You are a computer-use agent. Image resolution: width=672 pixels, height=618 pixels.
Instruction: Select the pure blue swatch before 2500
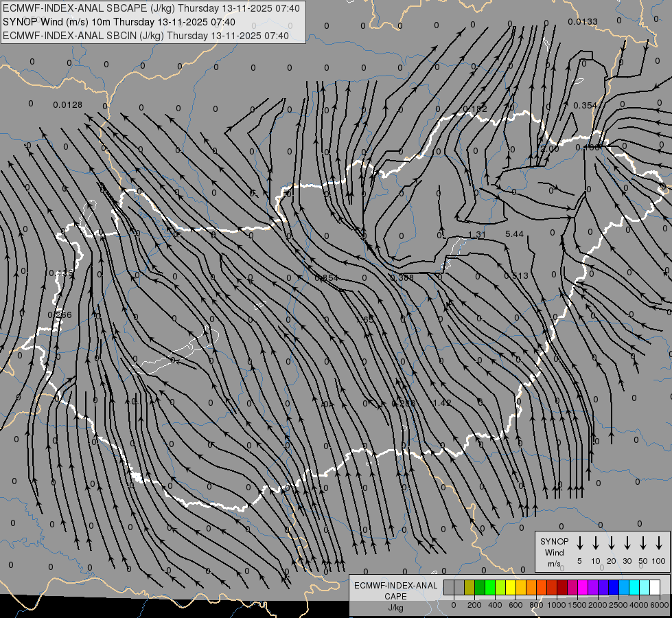click(x=613, y=587)
